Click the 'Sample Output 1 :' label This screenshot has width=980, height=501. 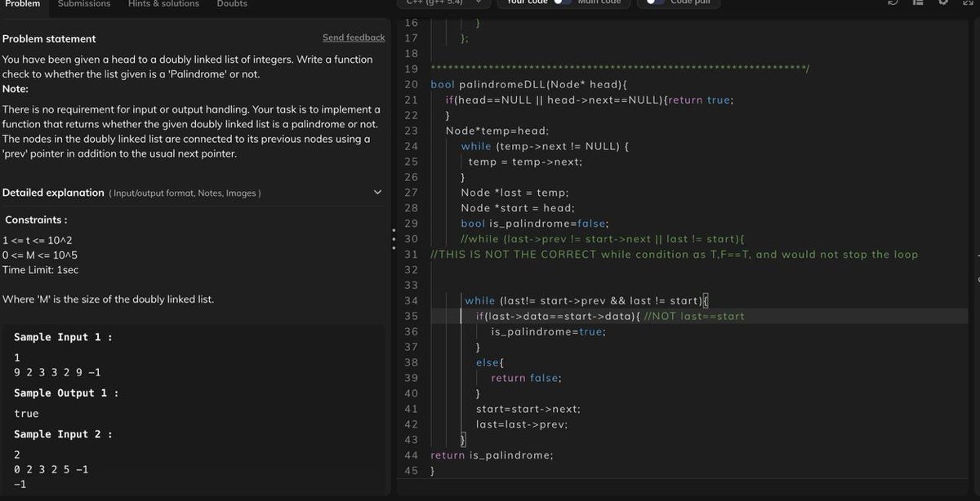point(66,393)
